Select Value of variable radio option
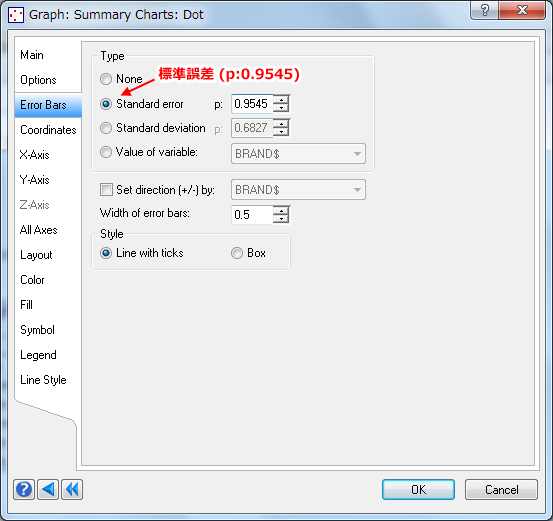Image resolution: width=553 pixels, height=521 pixels. point(106,152)
